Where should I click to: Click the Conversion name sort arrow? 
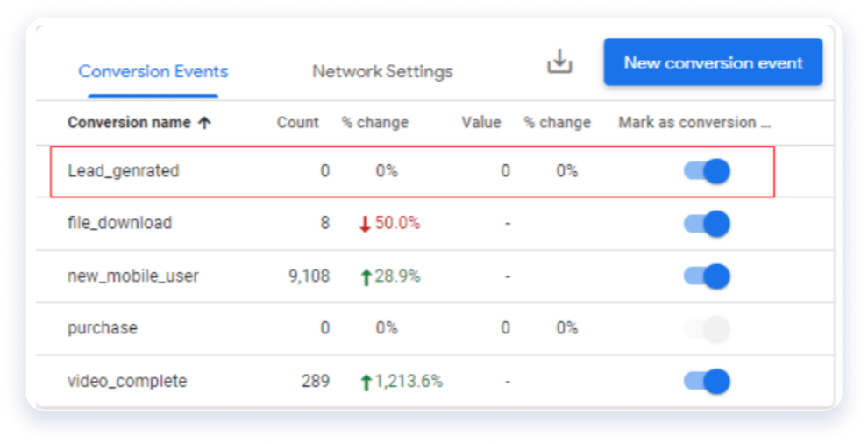pyautogui.click(x=205, y=123)
